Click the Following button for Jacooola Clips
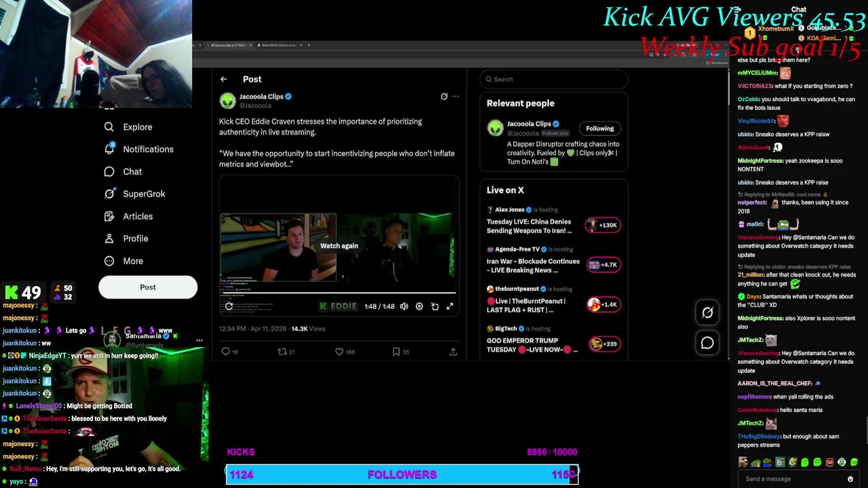The image size is (868, 488). click(x=600, y=129)
